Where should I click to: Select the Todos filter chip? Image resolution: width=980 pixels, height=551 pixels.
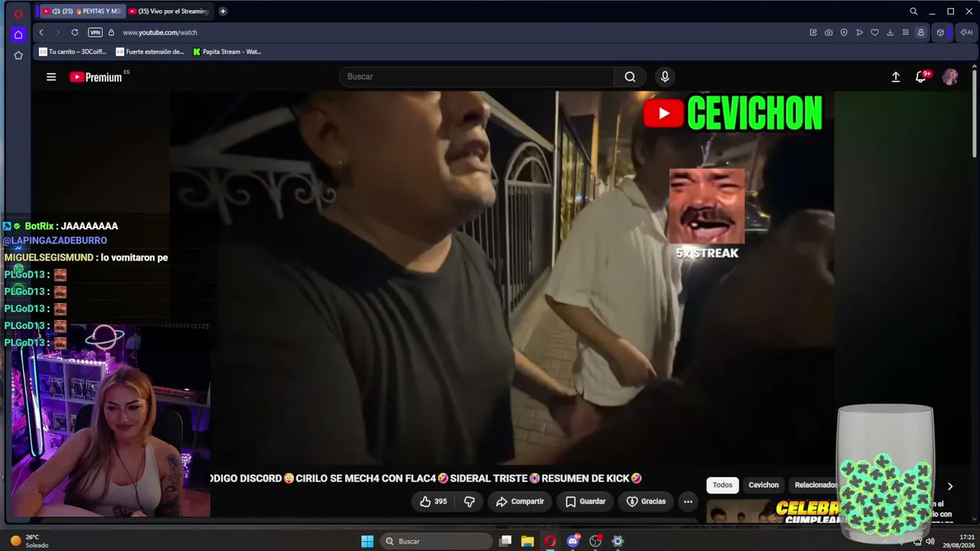tap(723, 484)
